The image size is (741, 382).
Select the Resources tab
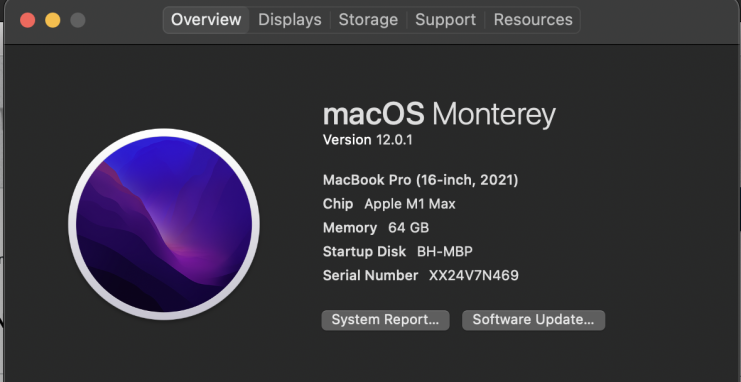click(x=533, y=20)
